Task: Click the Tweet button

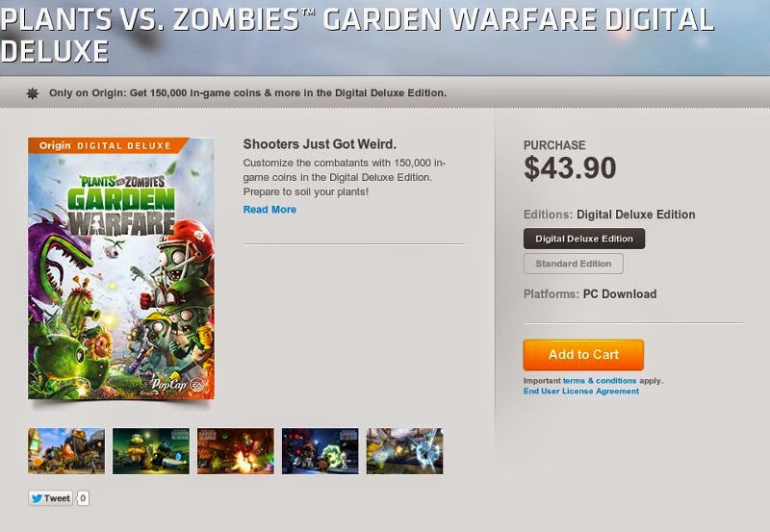Action: pos(51,498)
